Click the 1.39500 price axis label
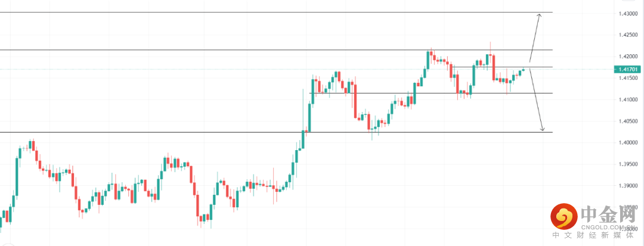Screen dimensions: 644x246 pyautogui.click(x=627, y=164)
